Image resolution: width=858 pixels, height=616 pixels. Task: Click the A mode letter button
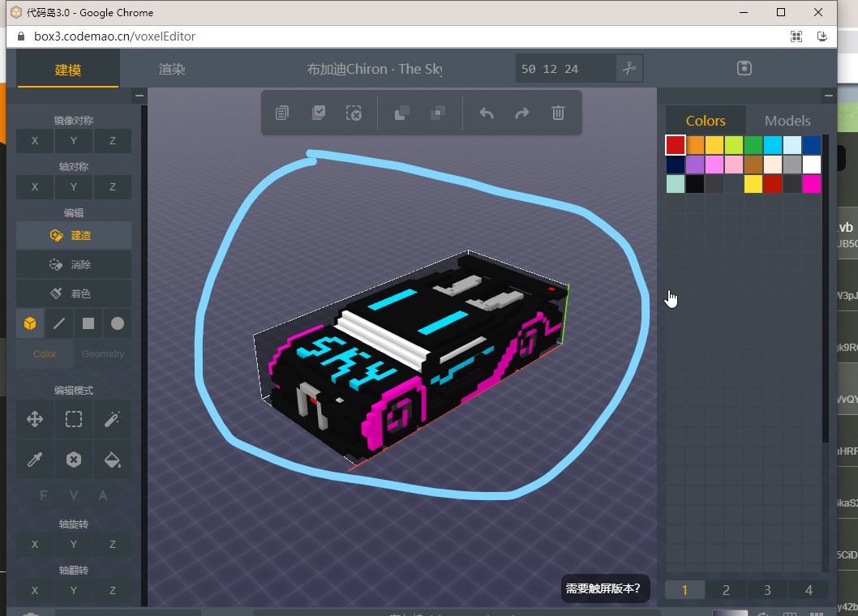[x=103, y=496]
